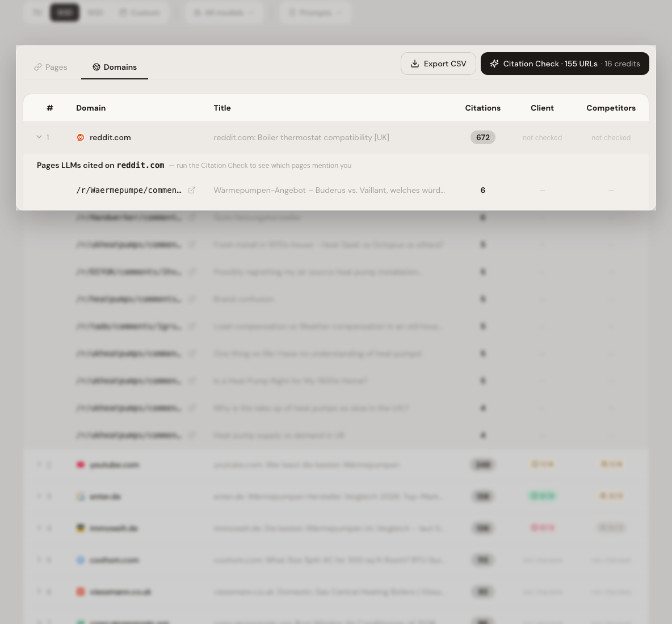This screenshot has width=672, height=624.
Task: Click 'Pages LLMs cited on reddit.com' heading
Action: 100,165
